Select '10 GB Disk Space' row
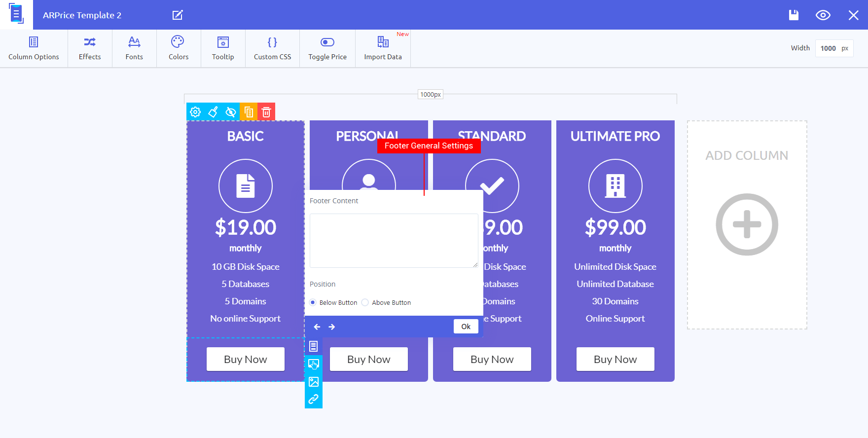Viewport: 868px width, 438px height. coord(246,267)
